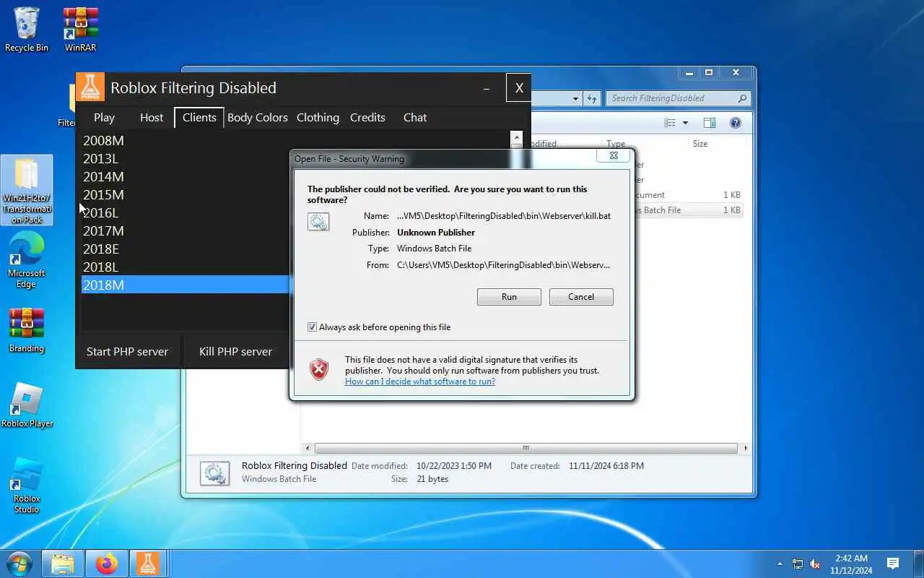Click Kill PHP server
The width and height of the screenshot is (924, 578).
pos(235,352)
